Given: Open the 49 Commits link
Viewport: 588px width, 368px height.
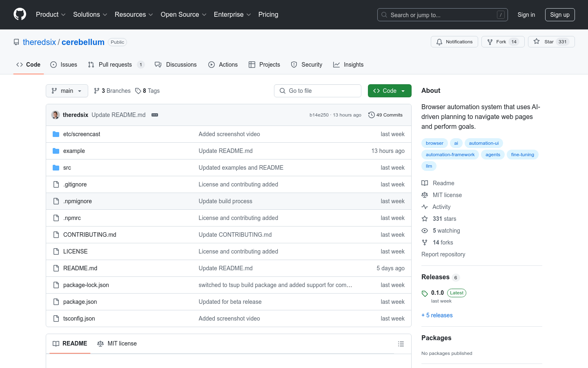Looking at the screenshot, I should pos(385,115).
